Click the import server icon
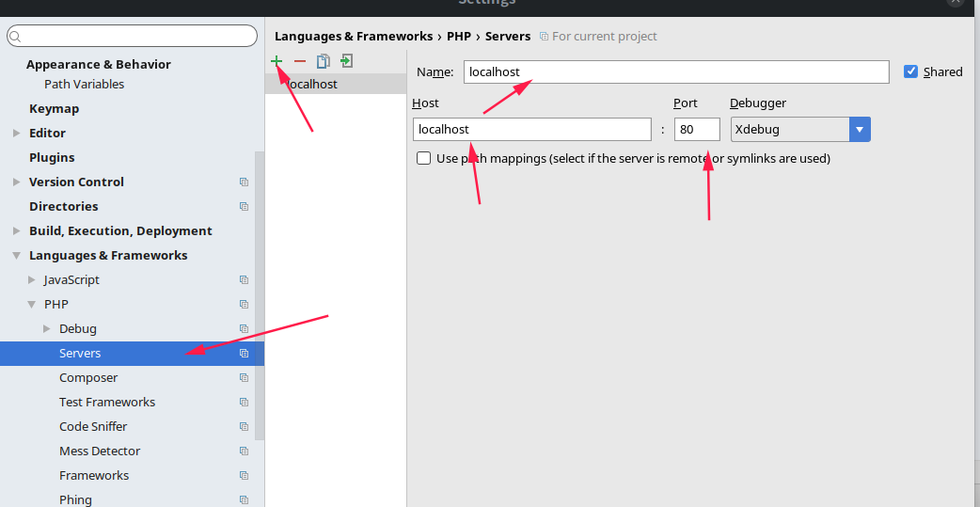This screenshot has height=507, width=980. (x=347, y=61)
